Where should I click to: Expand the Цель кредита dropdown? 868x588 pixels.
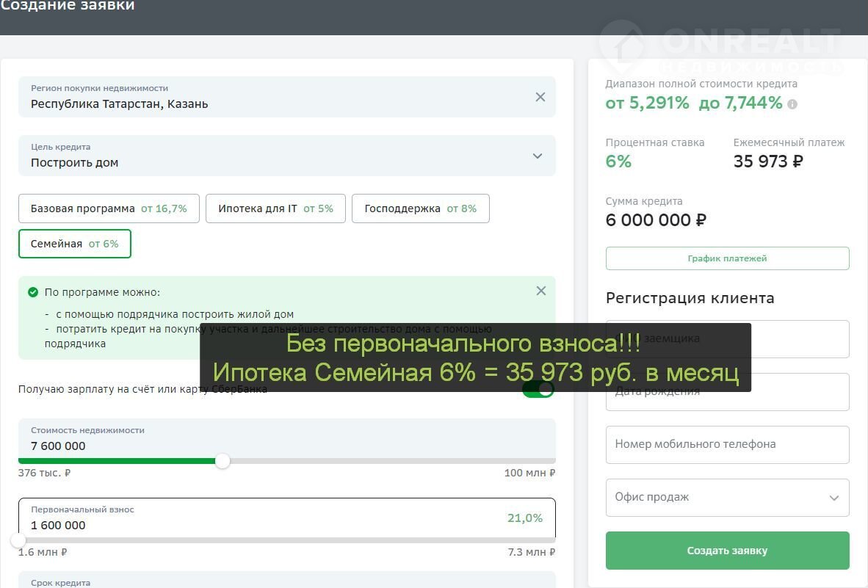pyautogui.click(x=537, y=156)
